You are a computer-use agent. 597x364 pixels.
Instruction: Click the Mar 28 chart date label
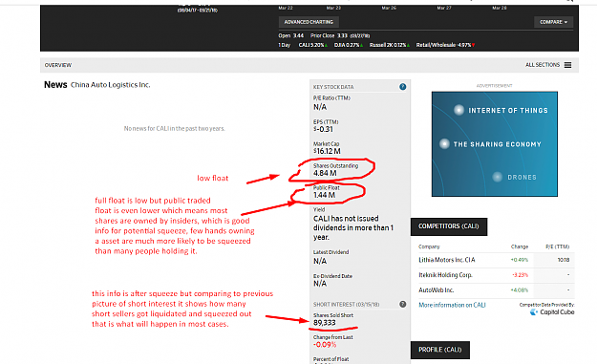[x=500, y=8]
